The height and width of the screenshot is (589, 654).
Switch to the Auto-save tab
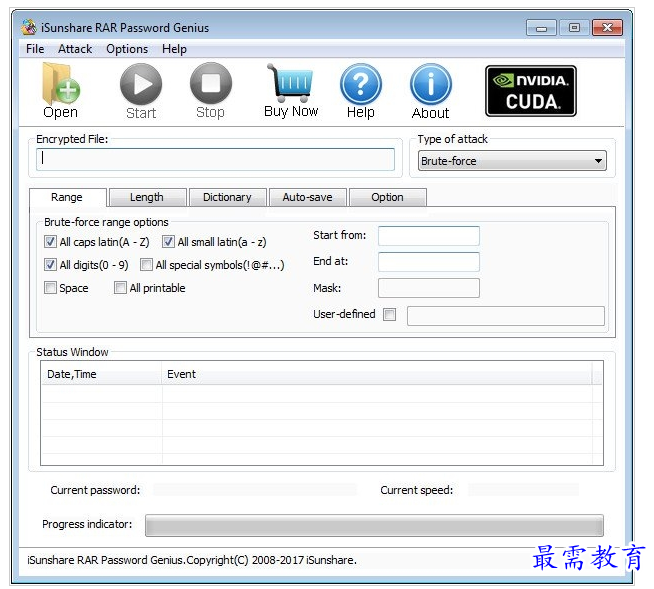(308, 197)
